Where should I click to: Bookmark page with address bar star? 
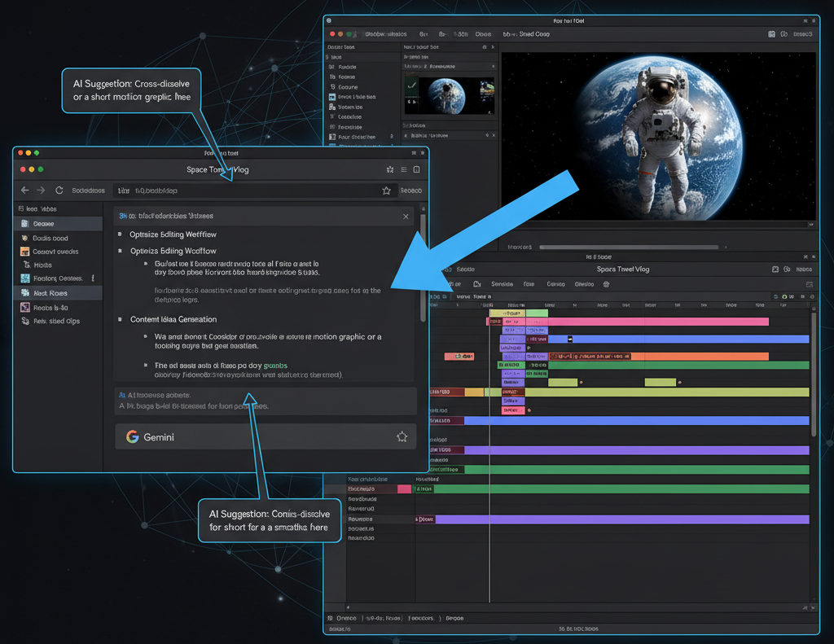[x=387, y=191]
